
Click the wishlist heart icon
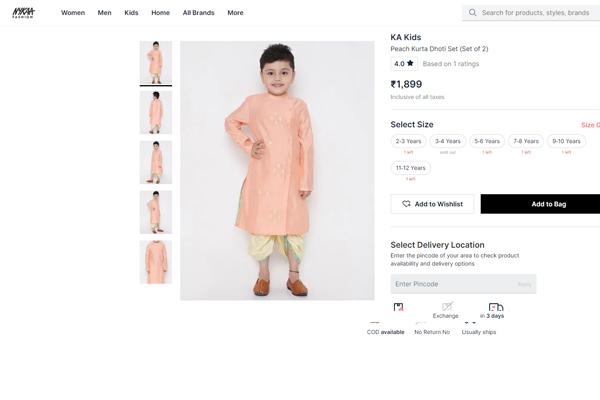tap(406, 204)
